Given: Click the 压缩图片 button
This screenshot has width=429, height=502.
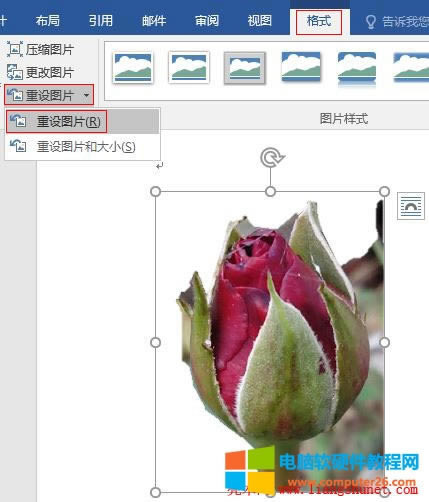Looking at the screenshot, I should (x=40, y=50).
